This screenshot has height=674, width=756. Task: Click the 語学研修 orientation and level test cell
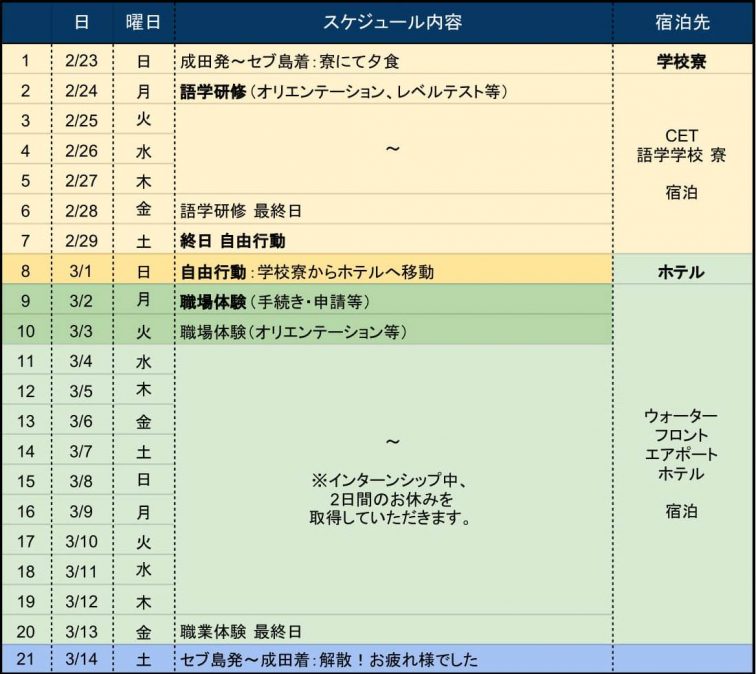(344, 91)
